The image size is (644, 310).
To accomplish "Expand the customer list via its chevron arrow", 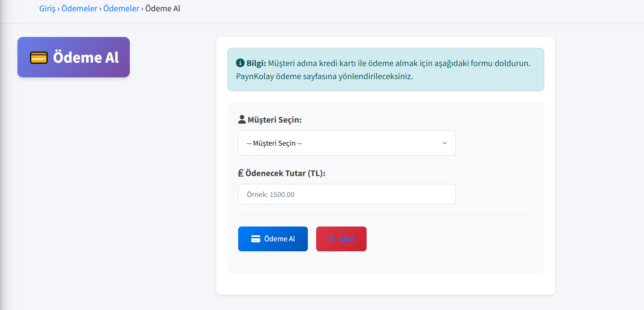I will click(x=444, y=143).
